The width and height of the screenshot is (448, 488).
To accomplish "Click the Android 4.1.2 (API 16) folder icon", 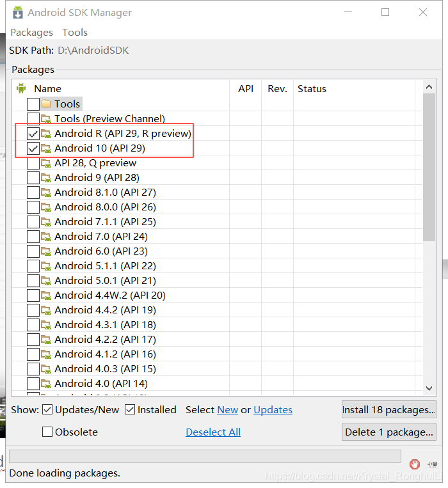I will [46, 354].
